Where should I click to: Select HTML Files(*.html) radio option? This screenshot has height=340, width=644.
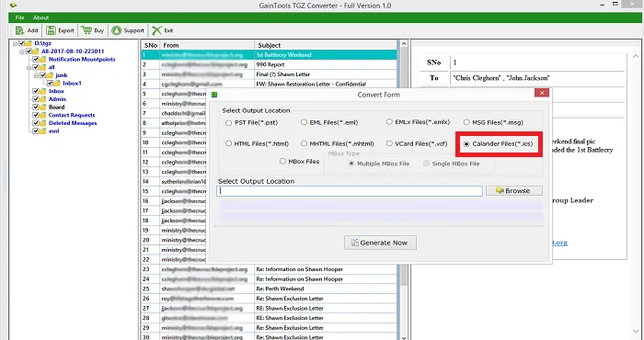click(x=228, y=143)
